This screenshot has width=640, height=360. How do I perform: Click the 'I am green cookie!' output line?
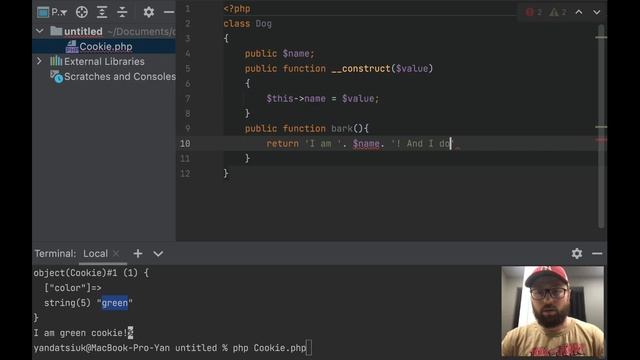tap(83, 333)
